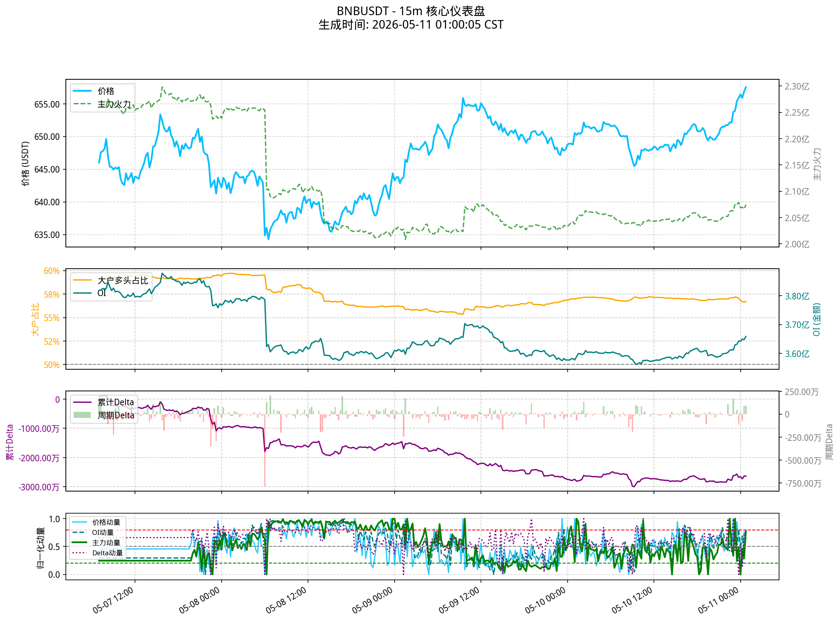Click the "60%" tick label

point(52,271)
